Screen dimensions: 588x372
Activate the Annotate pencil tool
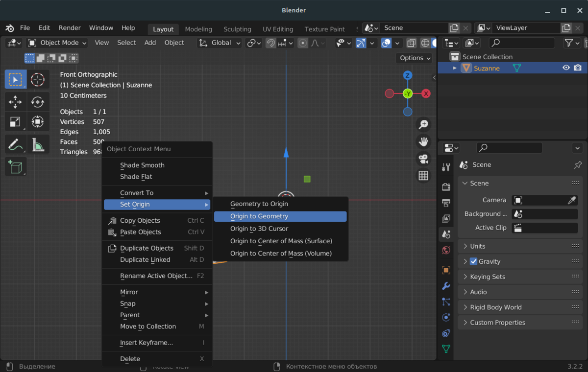coord(15,144)
